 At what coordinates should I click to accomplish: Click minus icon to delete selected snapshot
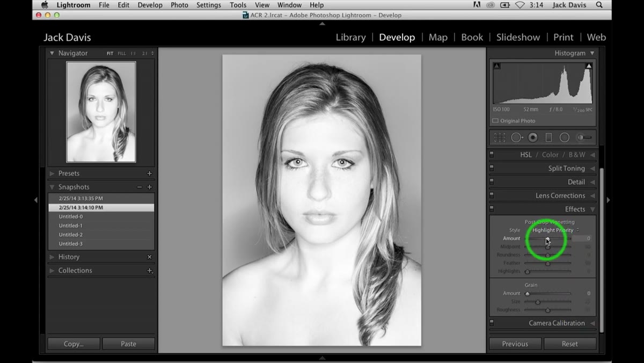pyautogui.click(x=140, y=187)
